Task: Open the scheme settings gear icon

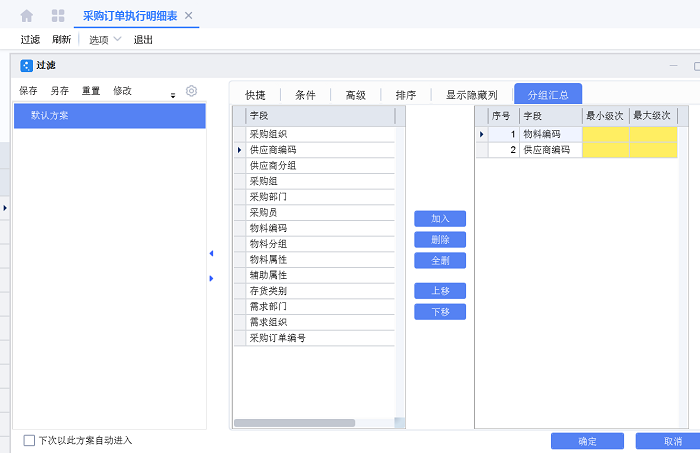Action: coord(191,91)
